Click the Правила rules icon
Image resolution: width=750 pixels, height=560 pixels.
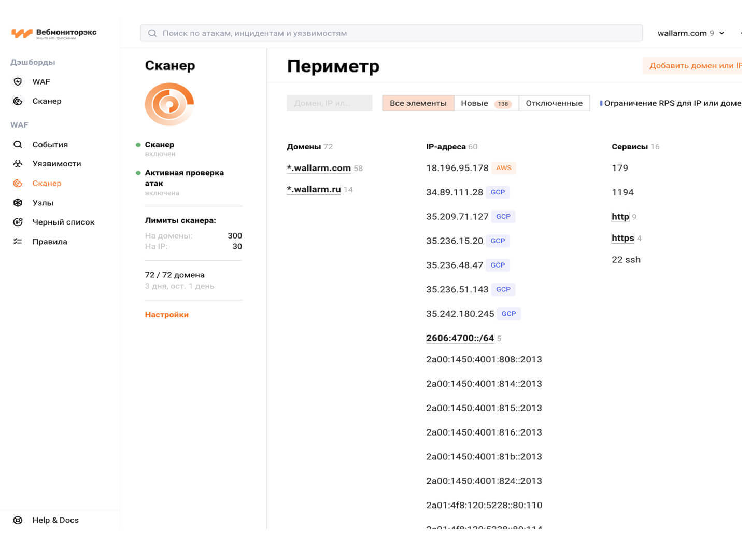point(18,242)
